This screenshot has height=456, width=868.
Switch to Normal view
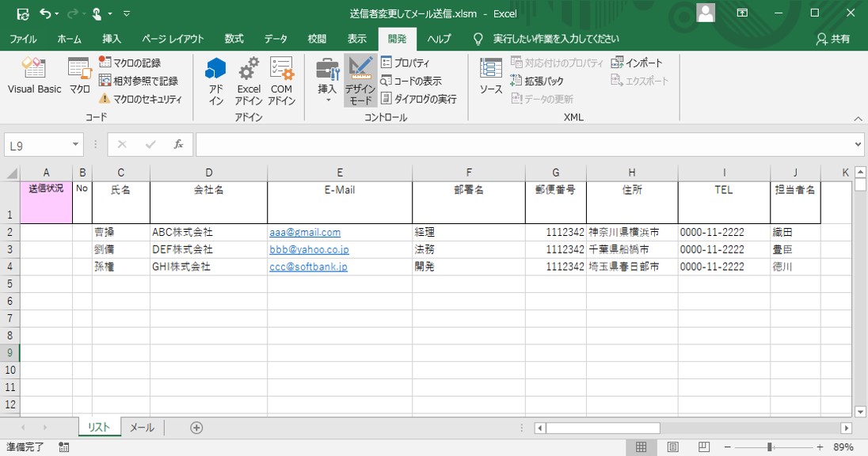point(641,447)
